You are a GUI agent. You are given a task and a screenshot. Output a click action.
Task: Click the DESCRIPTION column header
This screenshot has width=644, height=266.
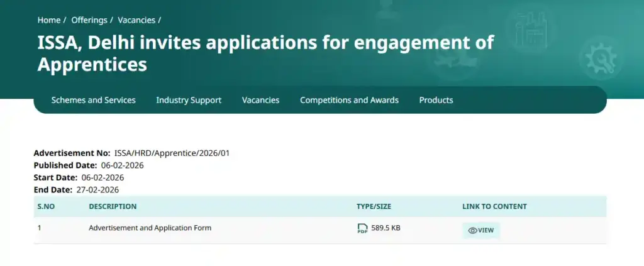point(113,206)
